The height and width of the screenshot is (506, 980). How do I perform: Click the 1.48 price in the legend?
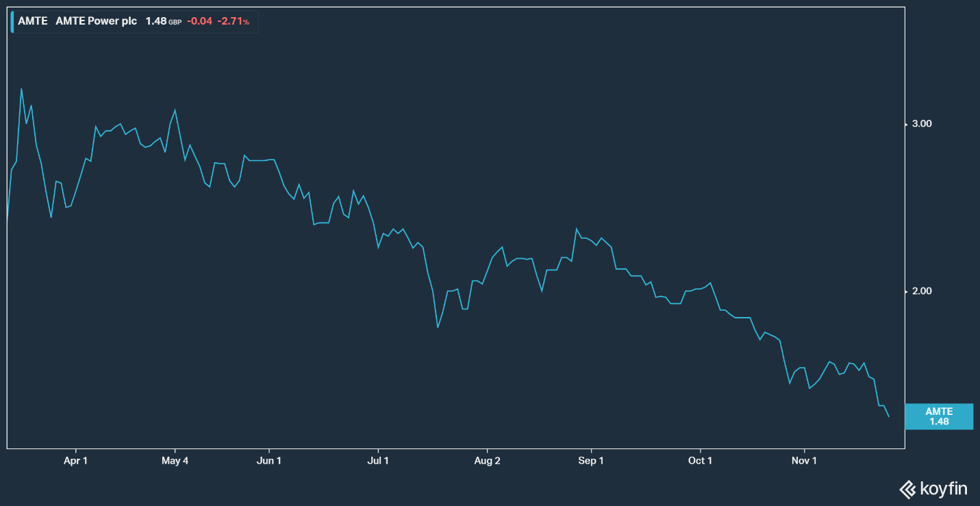[x=156, y=21]
